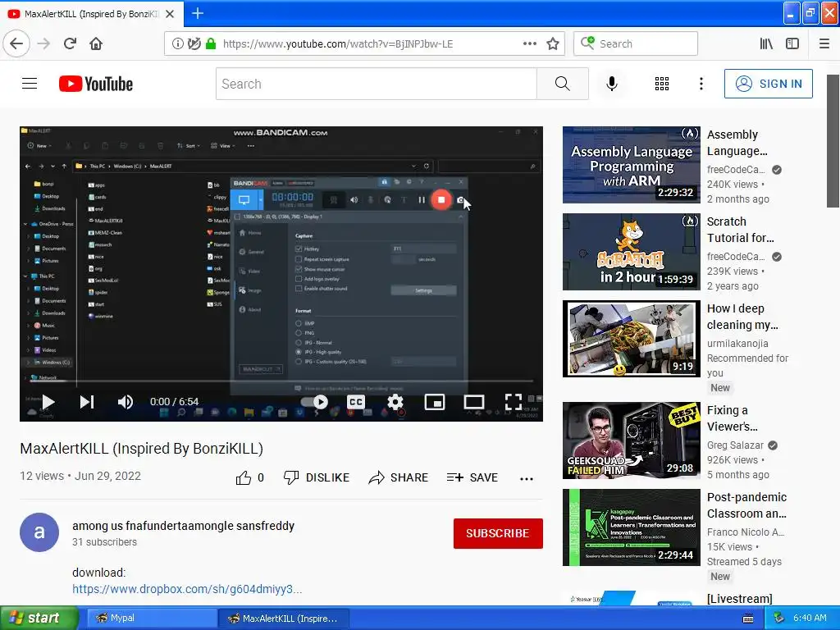
Task: Open channel among us fnafundertaamongle sansfreddy
Action: (x=183, y=526)
